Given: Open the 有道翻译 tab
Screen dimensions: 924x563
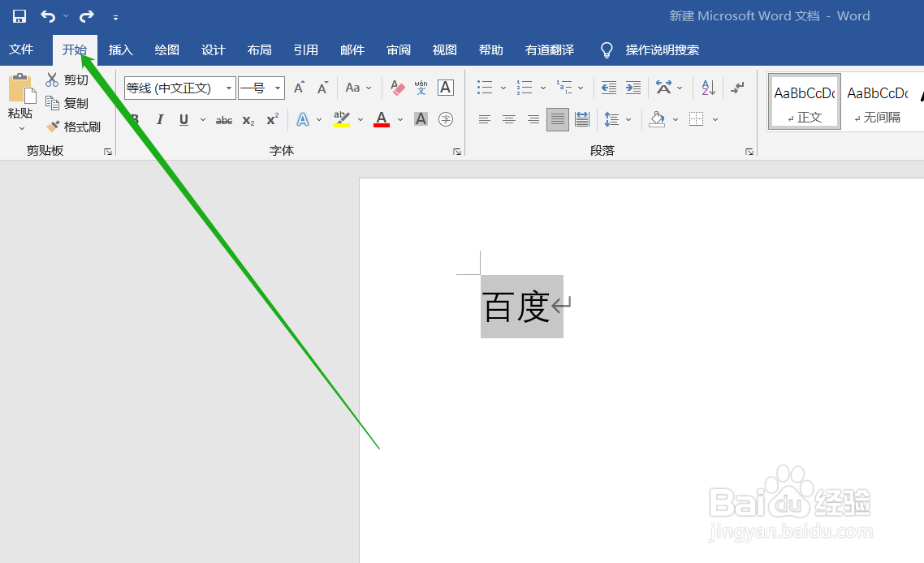Looking at the screenshot, I should 550,50.
